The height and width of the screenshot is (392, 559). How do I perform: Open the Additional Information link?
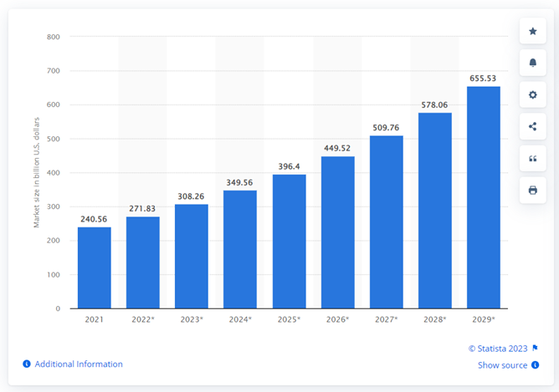click(x=79, y=364)
